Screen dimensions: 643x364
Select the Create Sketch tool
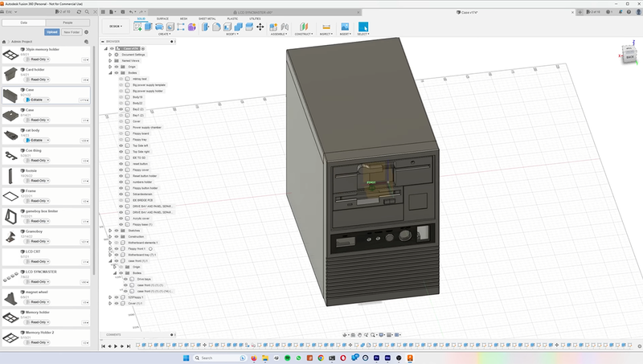(x=138, y=27)
